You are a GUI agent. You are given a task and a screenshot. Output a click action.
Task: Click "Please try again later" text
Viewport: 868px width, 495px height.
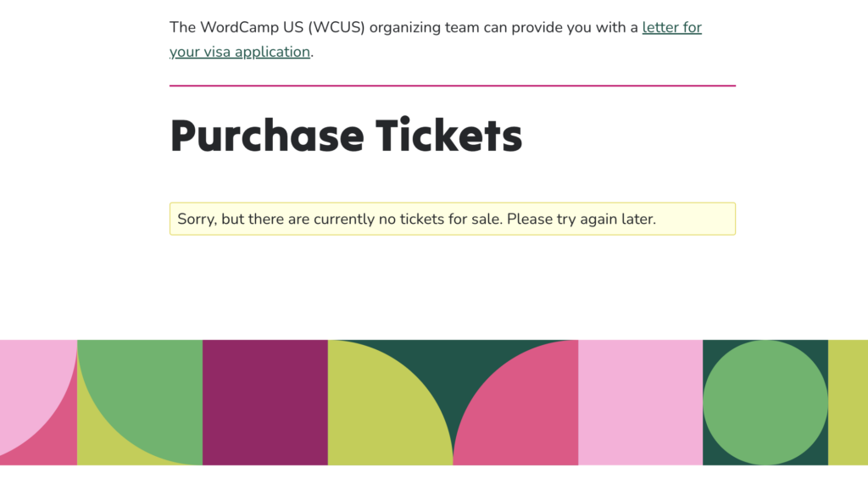581,219
